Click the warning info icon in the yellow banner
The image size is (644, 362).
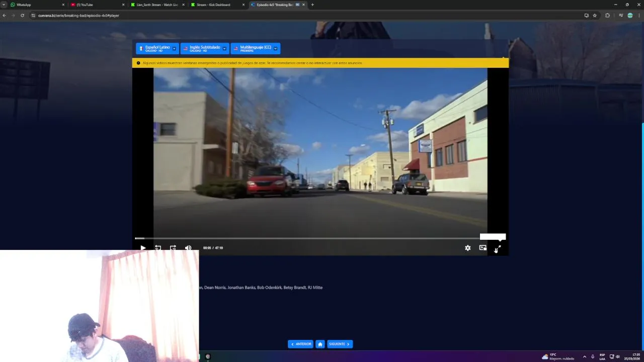click(138, 63)
